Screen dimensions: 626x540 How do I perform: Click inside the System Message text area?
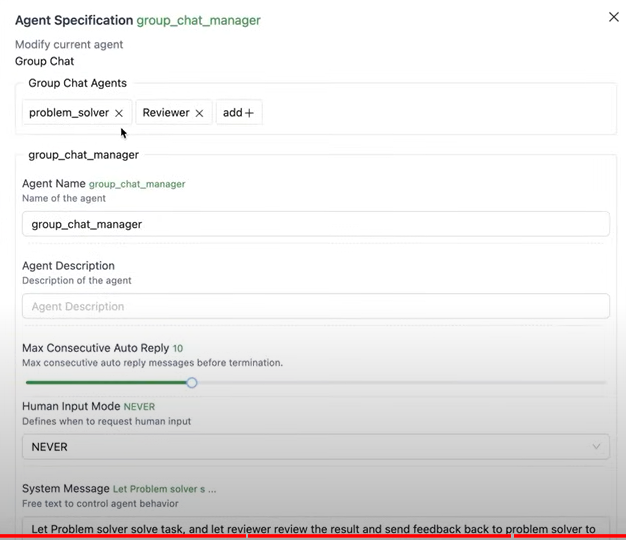tap(315, 528)
